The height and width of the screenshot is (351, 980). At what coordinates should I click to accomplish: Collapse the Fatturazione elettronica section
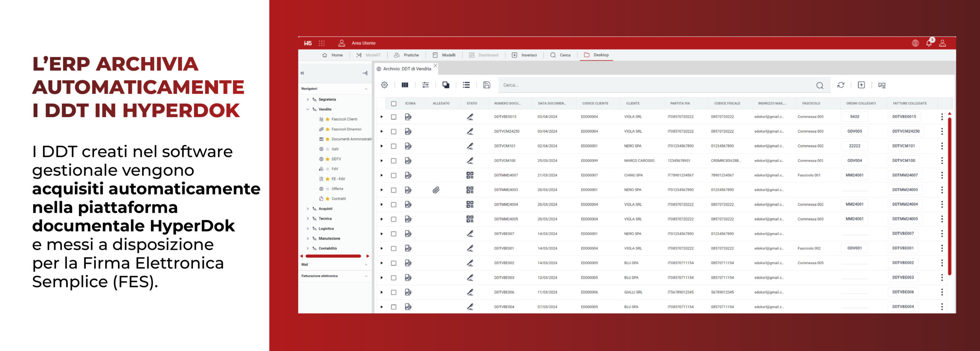[366, 276]
